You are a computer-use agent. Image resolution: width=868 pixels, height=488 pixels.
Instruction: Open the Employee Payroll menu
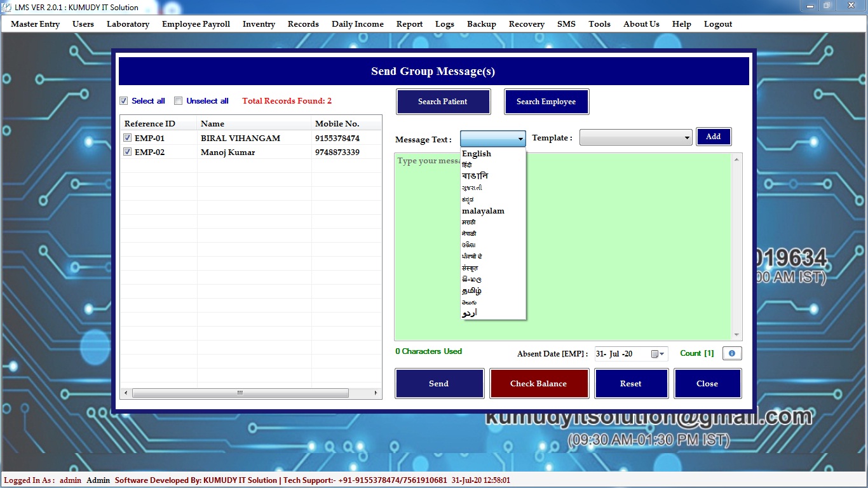196,24
